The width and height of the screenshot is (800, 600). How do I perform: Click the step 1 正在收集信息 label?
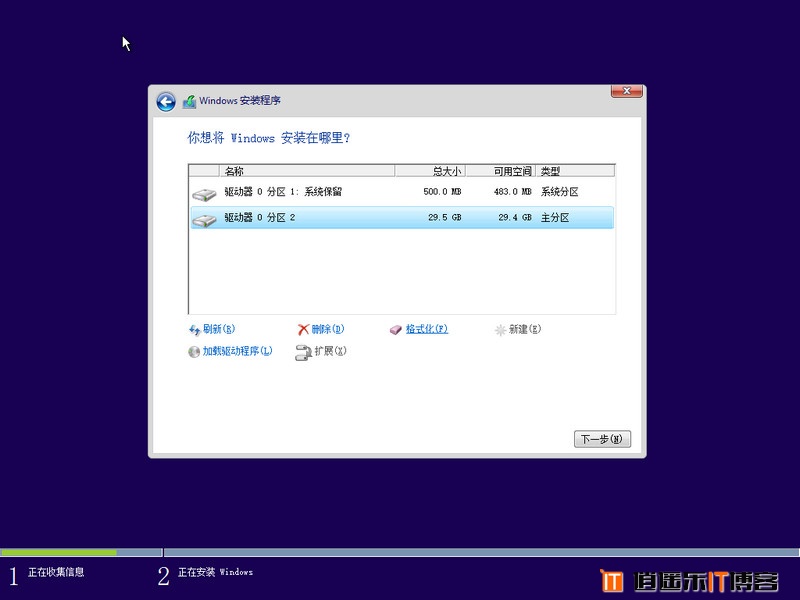click(56, 572)
